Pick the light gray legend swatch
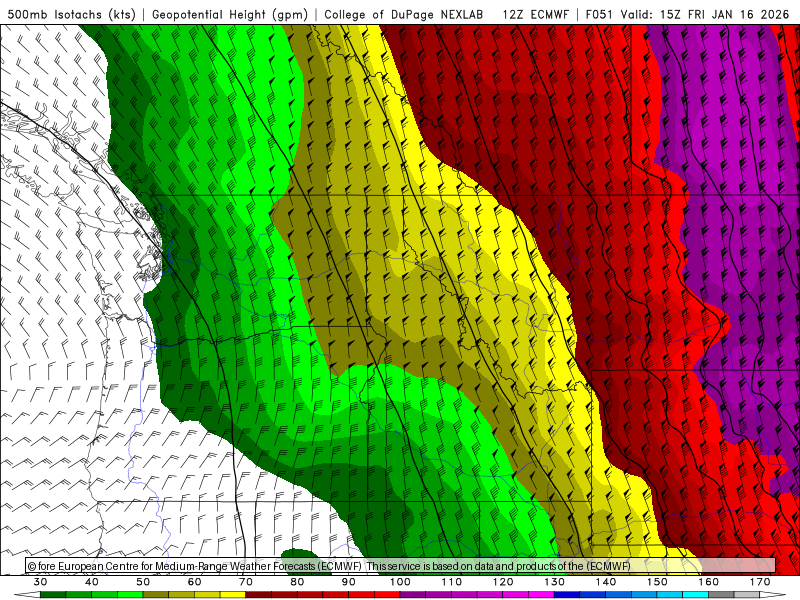Image resolution: width=800 pixels, height=600 pixels. coord(747,595)
